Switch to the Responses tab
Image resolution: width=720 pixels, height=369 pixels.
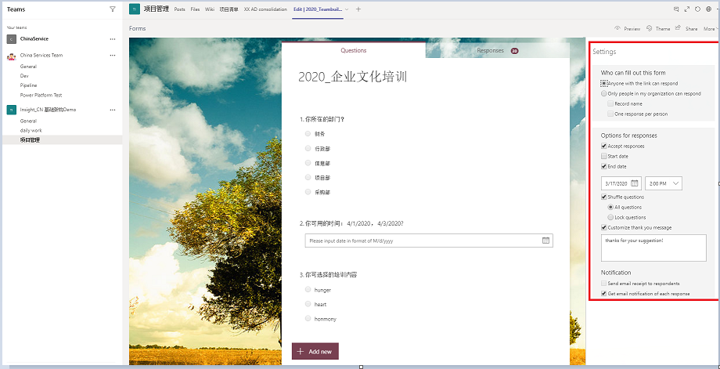click(x=497, y=50)
